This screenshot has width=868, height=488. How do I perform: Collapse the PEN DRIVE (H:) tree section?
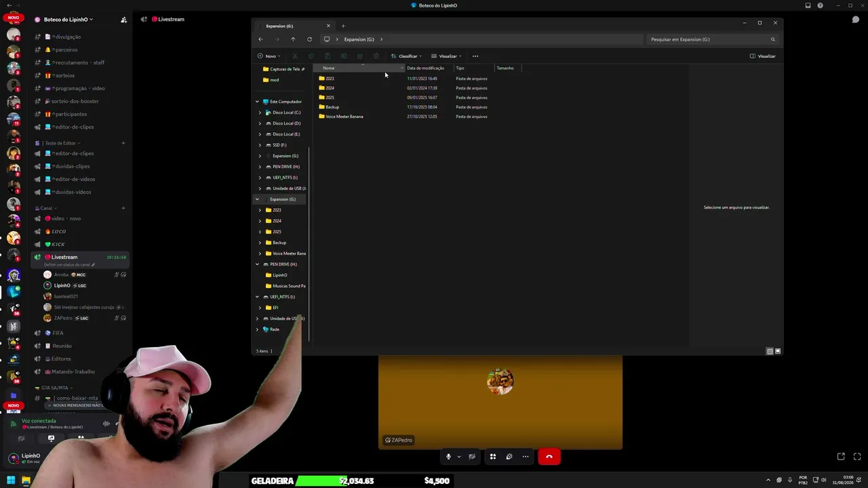(257, 264)
